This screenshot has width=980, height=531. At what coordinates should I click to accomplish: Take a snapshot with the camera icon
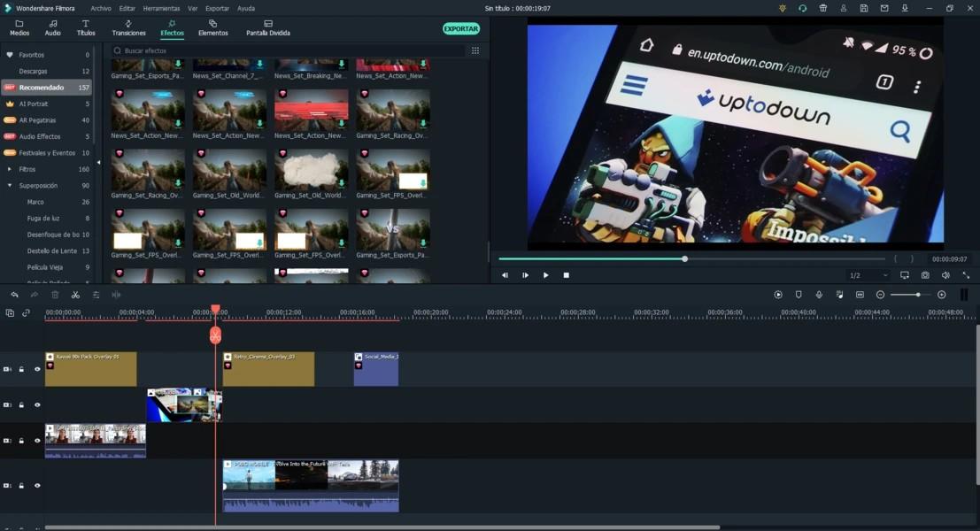tap(925, 275)
